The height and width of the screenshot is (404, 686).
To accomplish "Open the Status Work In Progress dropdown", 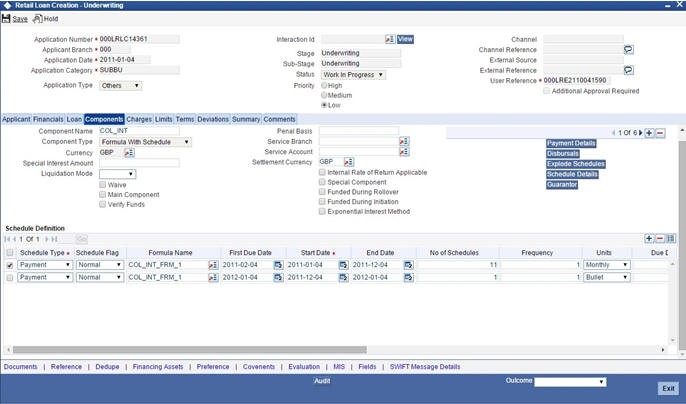I will click(x=353, y=75).
